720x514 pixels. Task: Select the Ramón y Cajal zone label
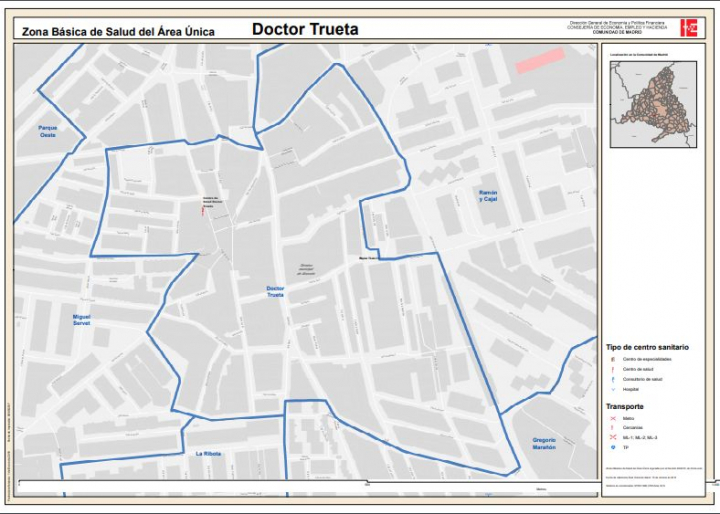pos(488,195)
